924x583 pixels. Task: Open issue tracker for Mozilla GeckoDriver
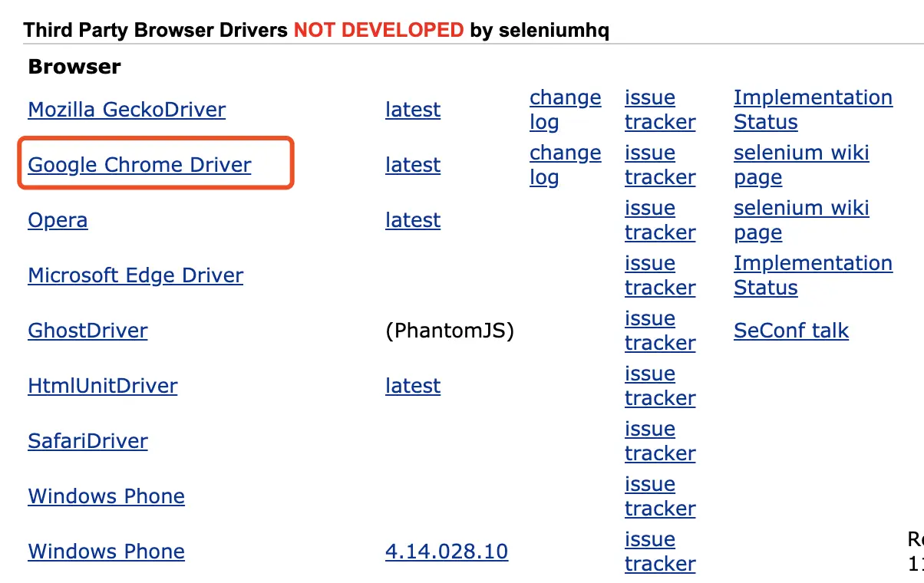click(660, 110)
